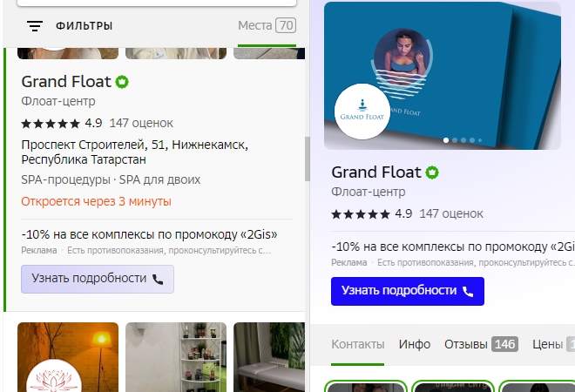Select the Контакты tab
This screenshot has width=575, height=392.
click(357, 344)
